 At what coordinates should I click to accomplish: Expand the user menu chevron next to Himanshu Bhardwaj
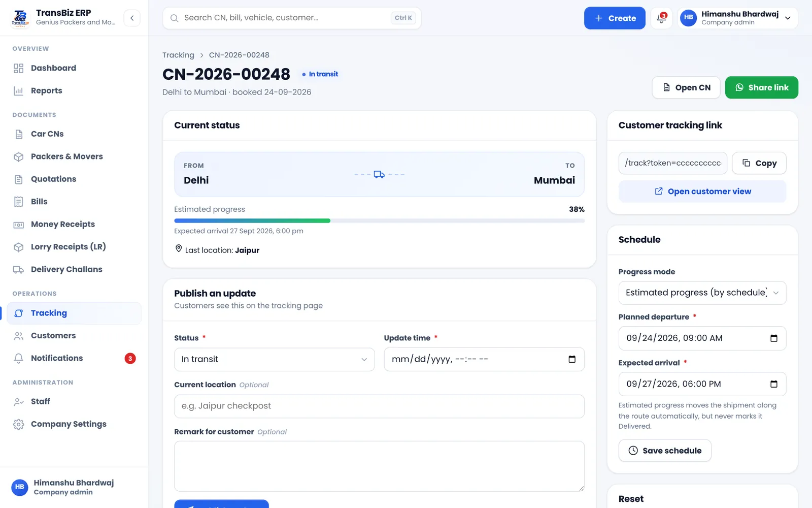pos(788,18)
